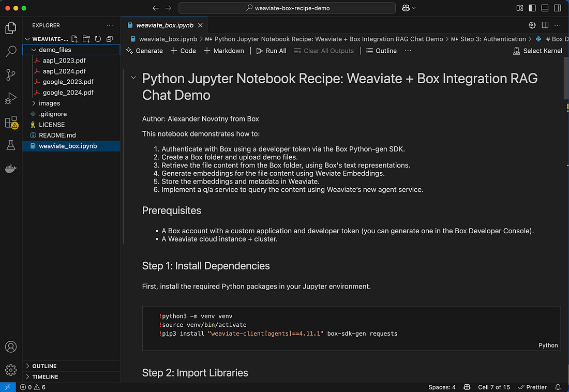Click Step 3: Authentication breadcrumb
Viewport: 569px width, 392px height.
[488, 39]
